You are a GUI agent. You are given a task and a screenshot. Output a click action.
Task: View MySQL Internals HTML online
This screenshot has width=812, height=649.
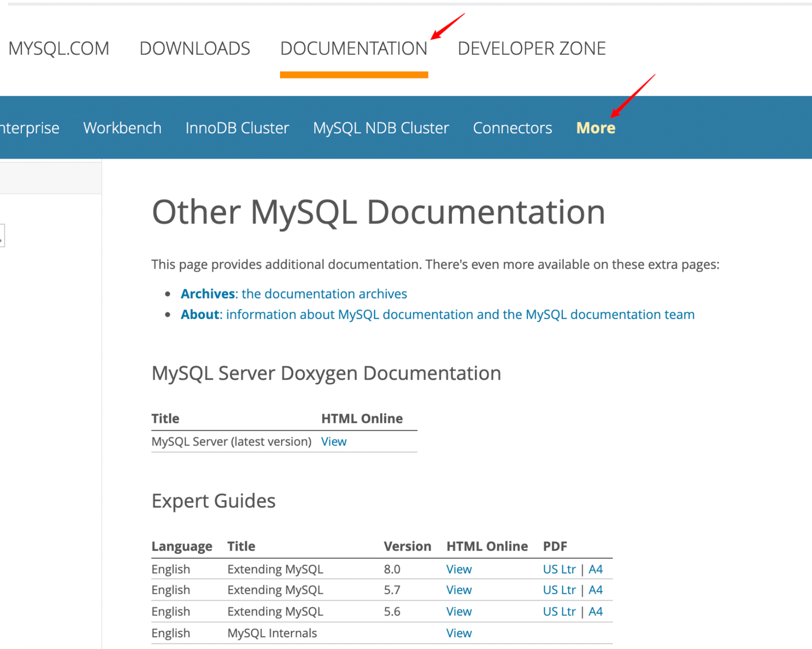tap(459, 633)
